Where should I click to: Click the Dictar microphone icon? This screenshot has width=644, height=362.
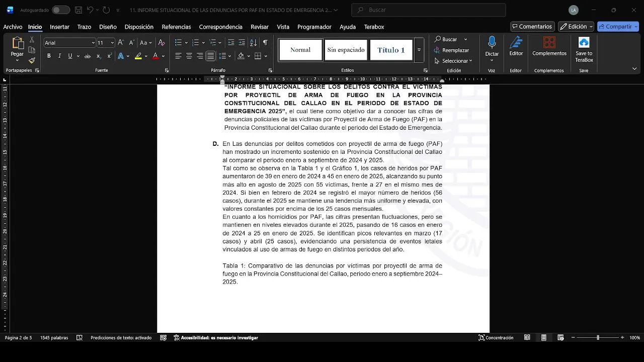tap(492, 42)
